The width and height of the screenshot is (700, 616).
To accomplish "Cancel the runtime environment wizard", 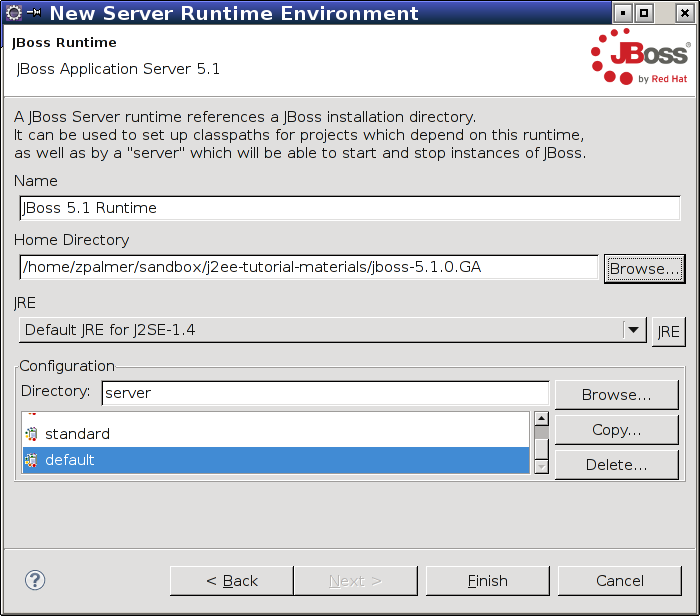I will 620,581.
